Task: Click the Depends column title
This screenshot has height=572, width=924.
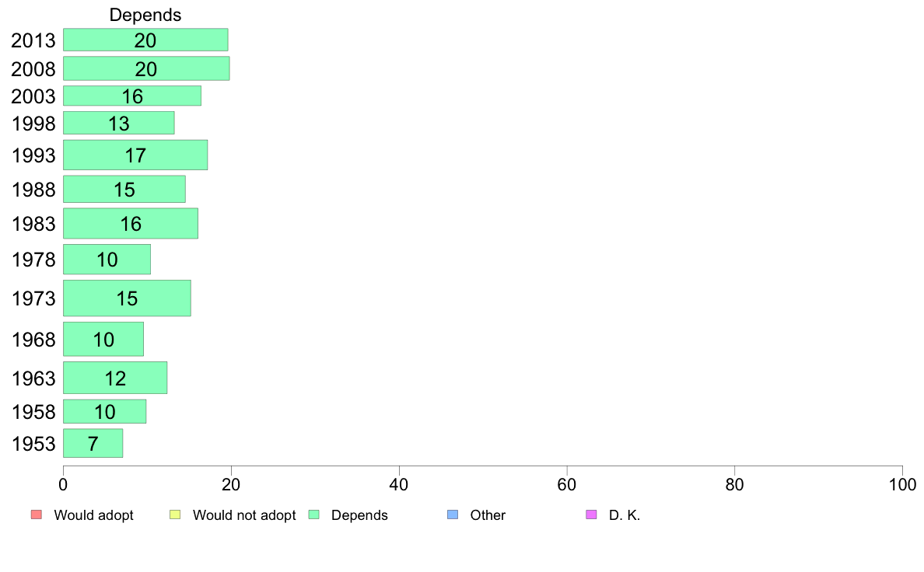Action: click(145, 15)
